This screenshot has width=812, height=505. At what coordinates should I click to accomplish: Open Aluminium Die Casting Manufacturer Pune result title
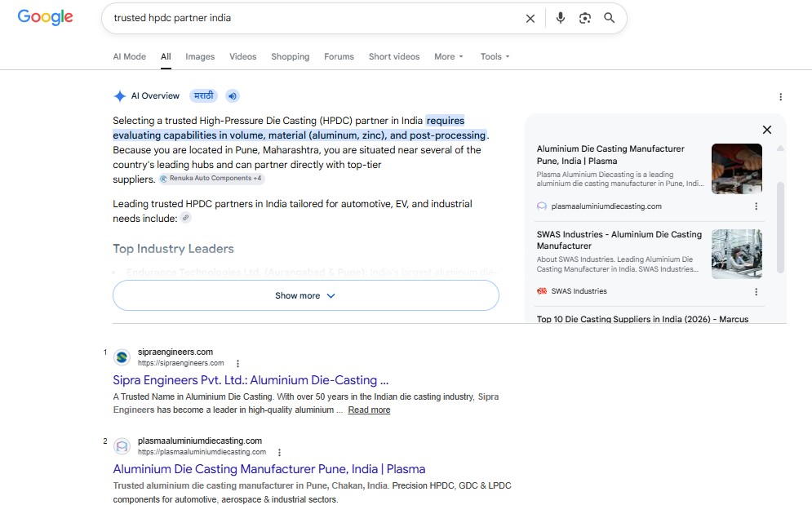[268, 469]
